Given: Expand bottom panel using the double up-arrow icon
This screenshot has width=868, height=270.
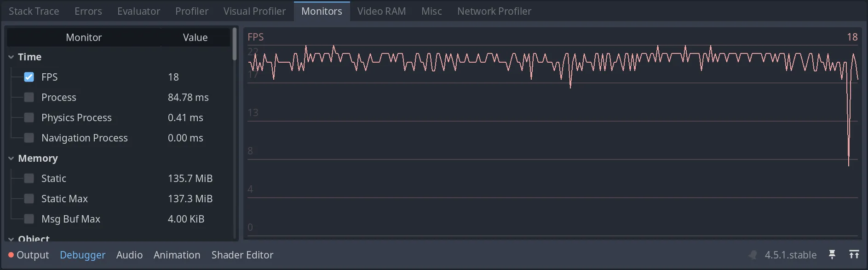Looking at the screenshot, I should pyautogui.click(x=854, y=254).
